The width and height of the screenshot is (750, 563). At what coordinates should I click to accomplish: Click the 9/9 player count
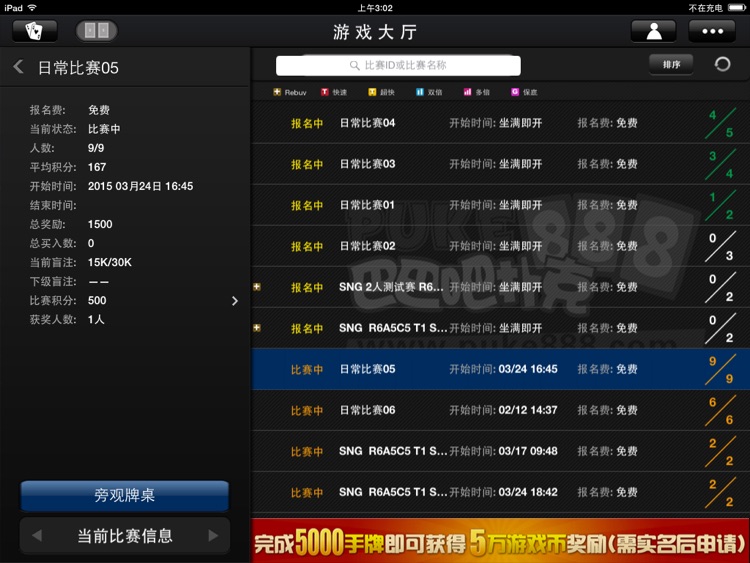pos(721,370)
